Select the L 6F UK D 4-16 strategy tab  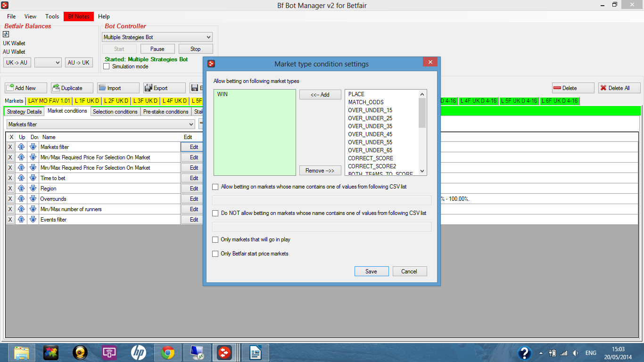point(559,101)
